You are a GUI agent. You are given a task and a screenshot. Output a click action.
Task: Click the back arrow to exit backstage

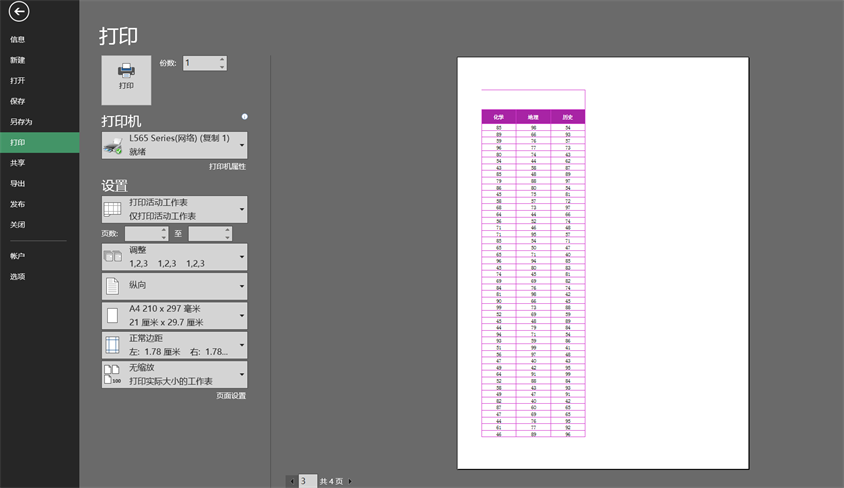[19, 12]
